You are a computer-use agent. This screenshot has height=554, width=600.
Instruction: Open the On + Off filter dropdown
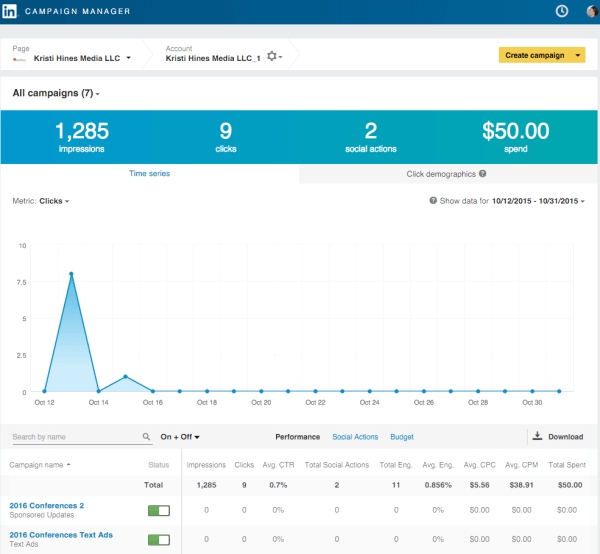tap(180, 437)
